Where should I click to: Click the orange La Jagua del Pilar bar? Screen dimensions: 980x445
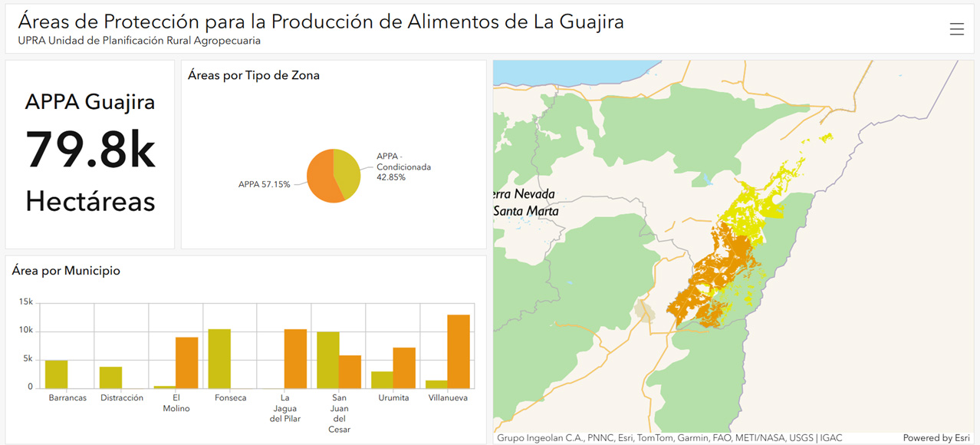(295, 358)
